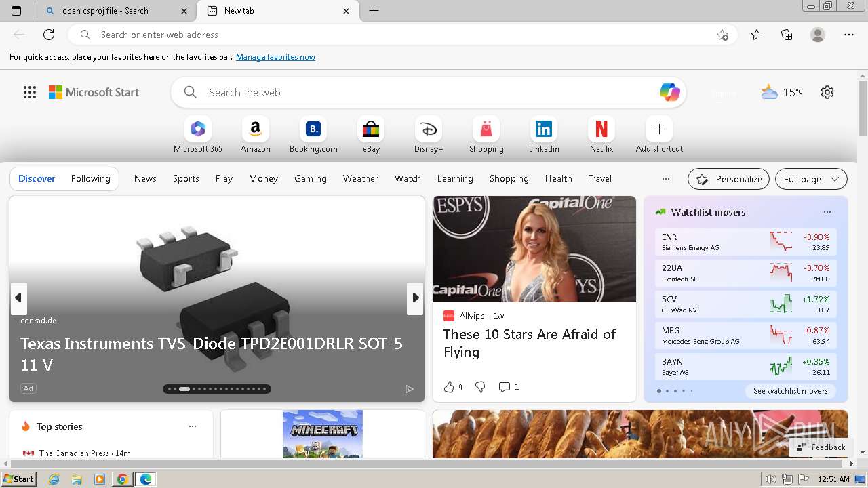Open the Personalize button
The width and height of the screenshot is (868, 488).
[x=728, y=179]
